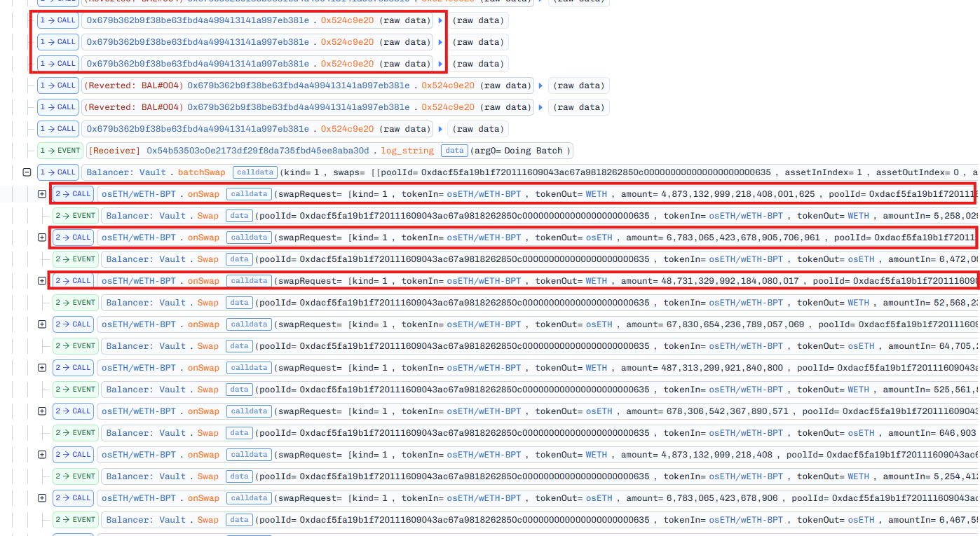
Task: Collapse the Balancer: Vault batchSwap call
Action: pos(27,172)
